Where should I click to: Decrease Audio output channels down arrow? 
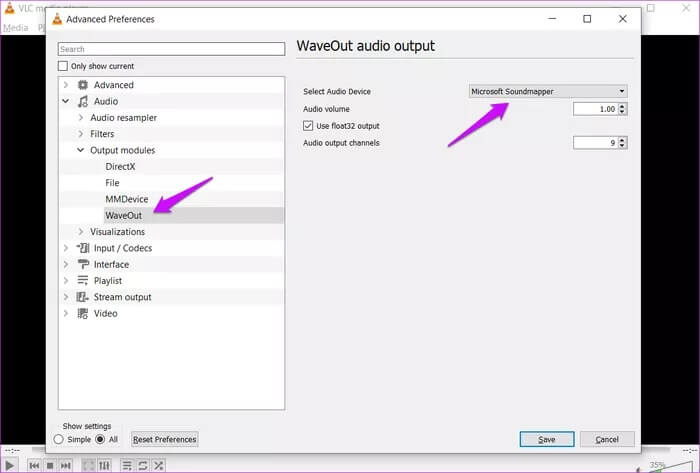click(623, 145)
